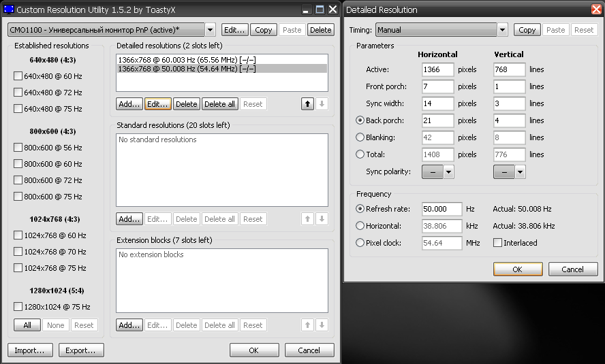Enable the 640x480 @ 60 Hz checkbox
Image resolution: width=605 pixels, height=364 pixels.
18,76
